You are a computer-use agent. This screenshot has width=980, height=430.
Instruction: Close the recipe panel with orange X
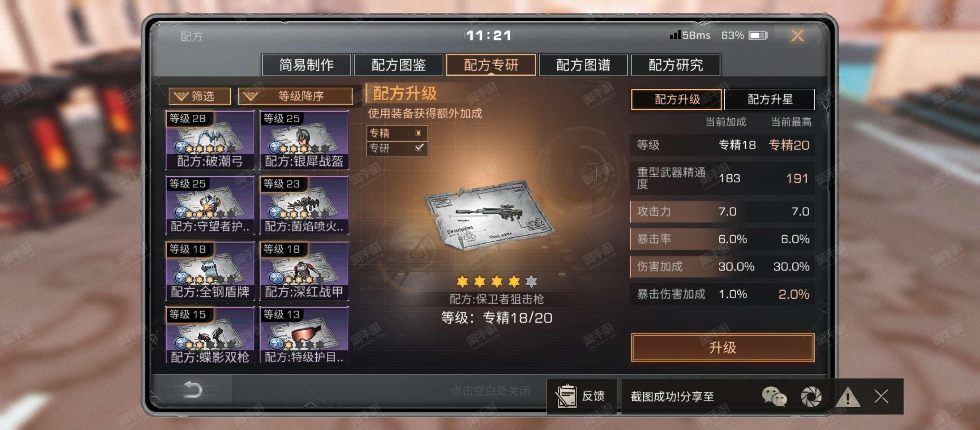click(797, 36)
